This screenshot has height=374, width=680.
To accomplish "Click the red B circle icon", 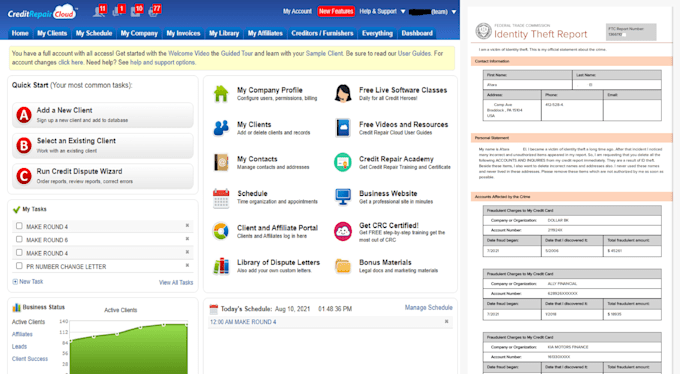I will [x=24, y=146].
